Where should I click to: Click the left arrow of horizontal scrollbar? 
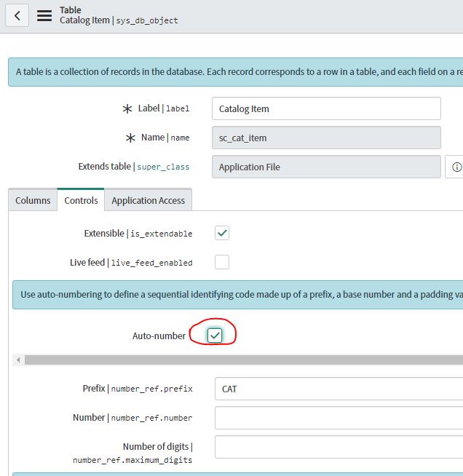point(18,360)
